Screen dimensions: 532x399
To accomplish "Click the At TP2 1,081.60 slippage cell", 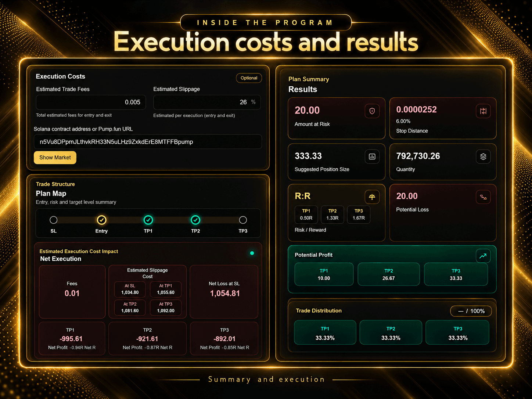I will 130,308.
